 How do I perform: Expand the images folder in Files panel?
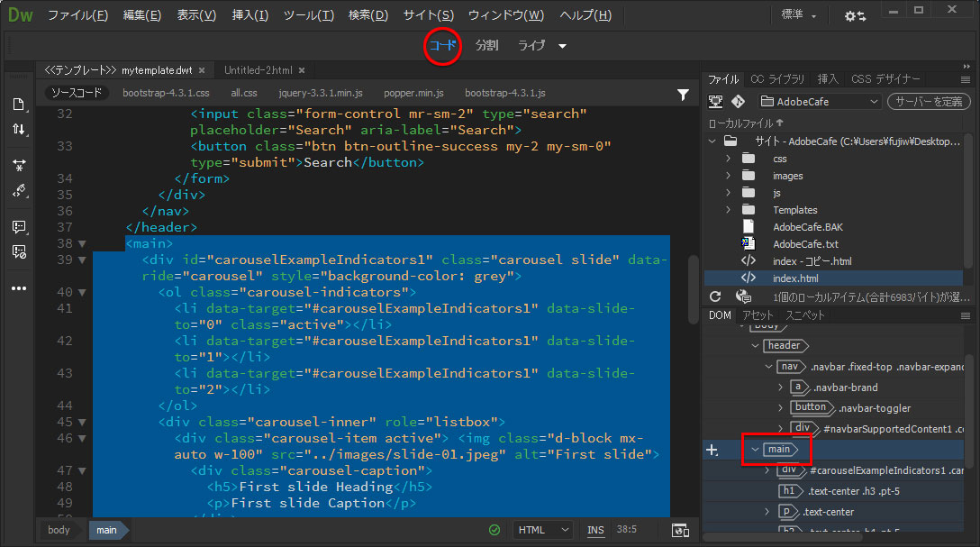click(x=728, y=176)
